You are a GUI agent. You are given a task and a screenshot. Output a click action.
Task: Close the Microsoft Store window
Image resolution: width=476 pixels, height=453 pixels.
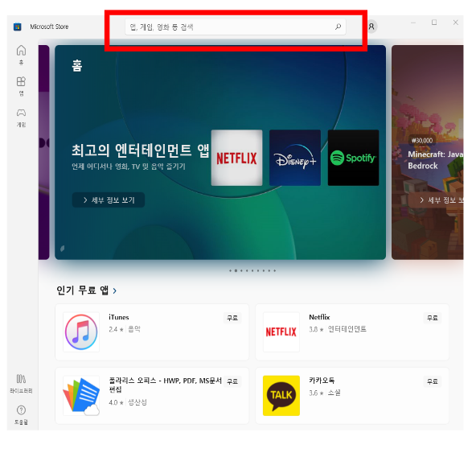[455, 23]
